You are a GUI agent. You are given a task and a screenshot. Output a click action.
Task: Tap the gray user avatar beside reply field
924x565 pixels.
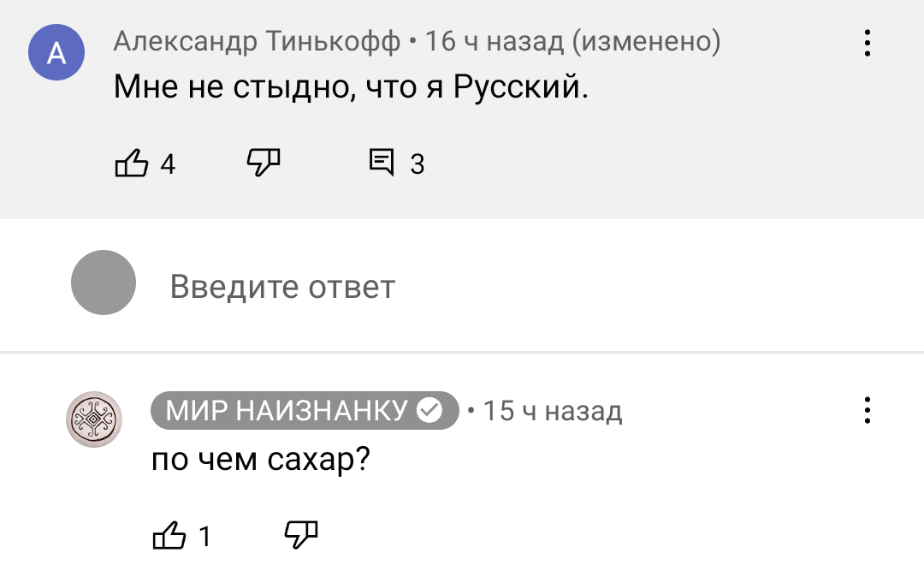point(104,282)
